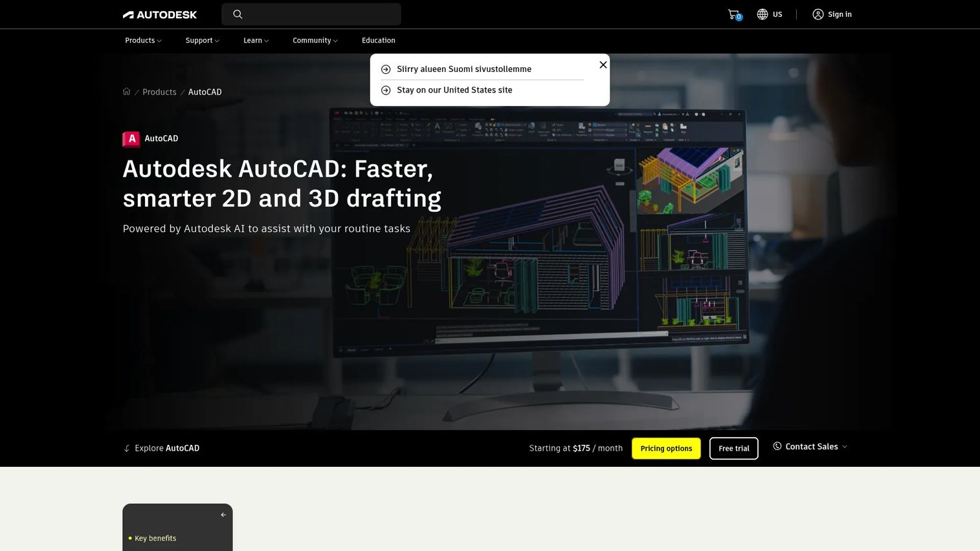Click the Sign in user icon
Viewport: 980px width, 551px height.
point(818,14)
